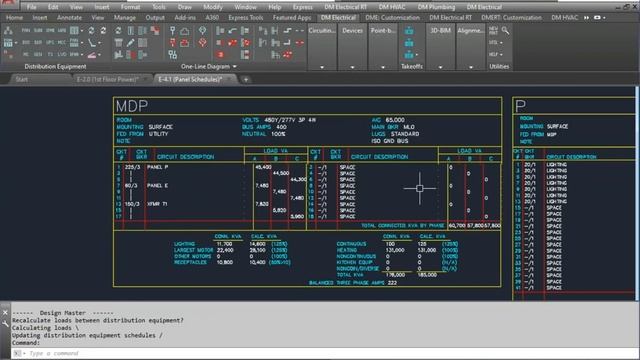Open the One-Line Diagram panel dropdown arrow
The image size is (640, 360).
click(235, 66)
